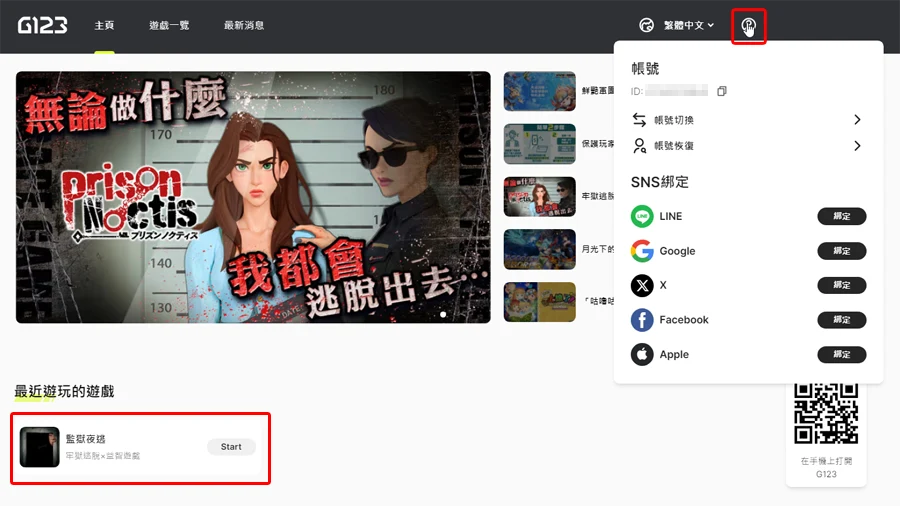Copy the account ID
The height and width of the screenshot is (506, 900).
[x=721, y=91]
